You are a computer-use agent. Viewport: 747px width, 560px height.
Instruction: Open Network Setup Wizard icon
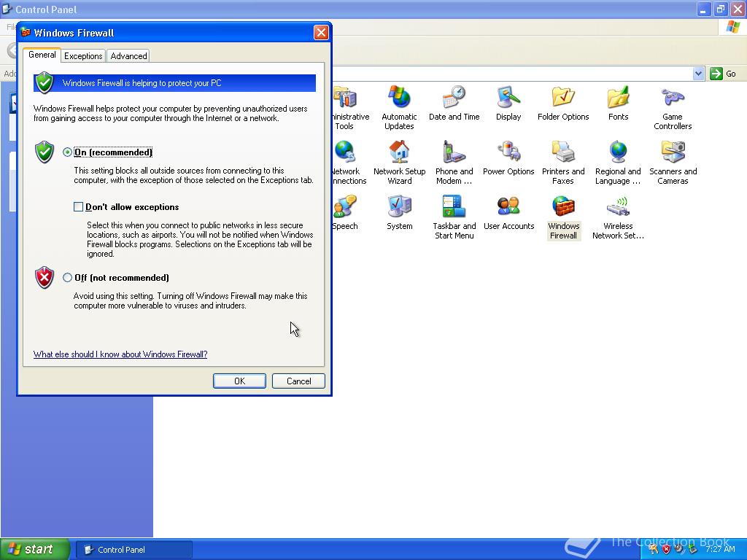click(399, 163)
